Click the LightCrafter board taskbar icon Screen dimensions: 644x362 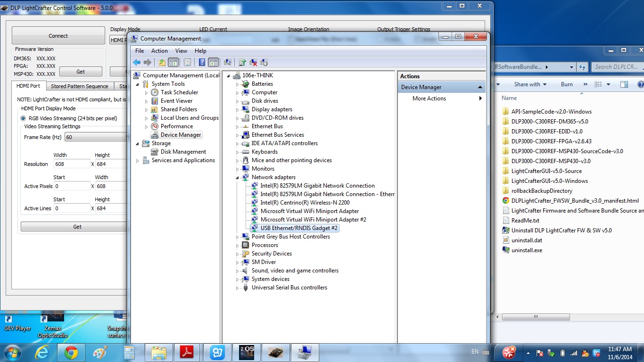point(276,352)
